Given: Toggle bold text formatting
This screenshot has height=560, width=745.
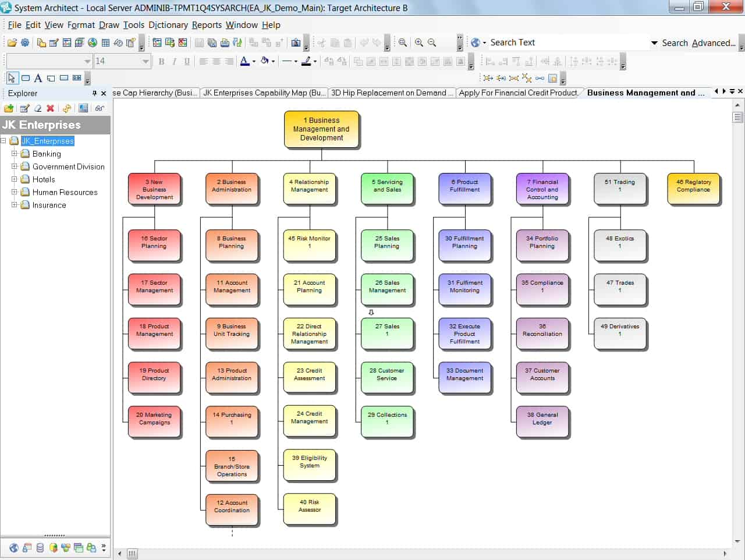Looking at the screenshot, I should [x=161, y=61].
